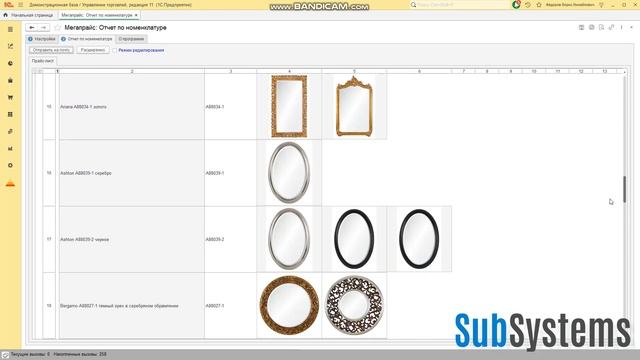Click the vertical scrollbar thumb of the spreadsheet
Screen dimensions: 640x360
pyautogui.click(x=624, y=189)
